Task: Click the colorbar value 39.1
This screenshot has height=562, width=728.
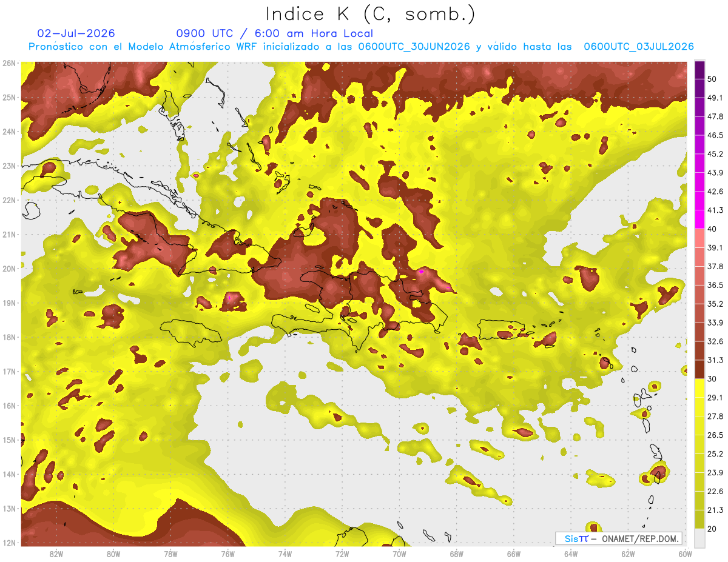Action: click(715, 247)
